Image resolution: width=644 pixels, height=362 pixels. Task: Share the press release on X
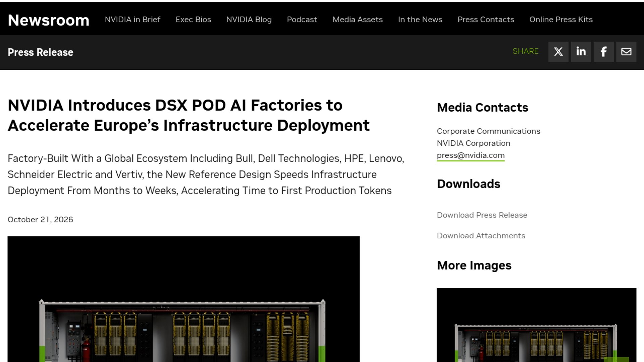pos(558,52)
